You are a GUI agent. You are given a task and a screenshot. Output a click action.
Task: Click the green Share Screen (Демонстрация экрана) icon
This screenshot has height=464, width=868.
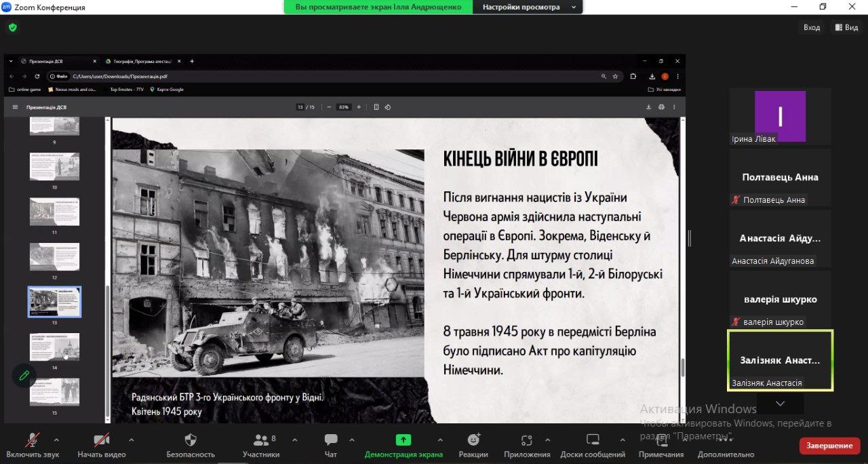point(403,440)
